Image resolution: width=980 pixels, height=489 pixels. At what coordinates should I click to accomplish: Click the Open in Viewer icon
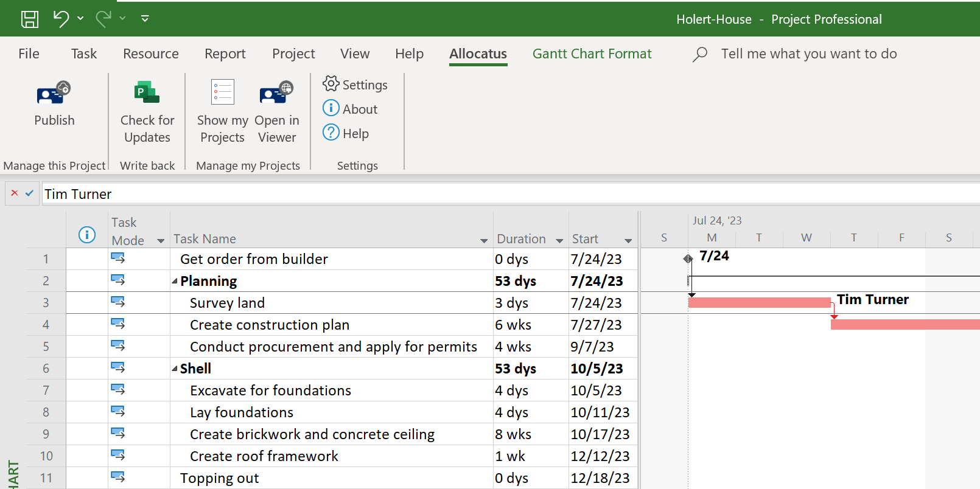(277, 92)
